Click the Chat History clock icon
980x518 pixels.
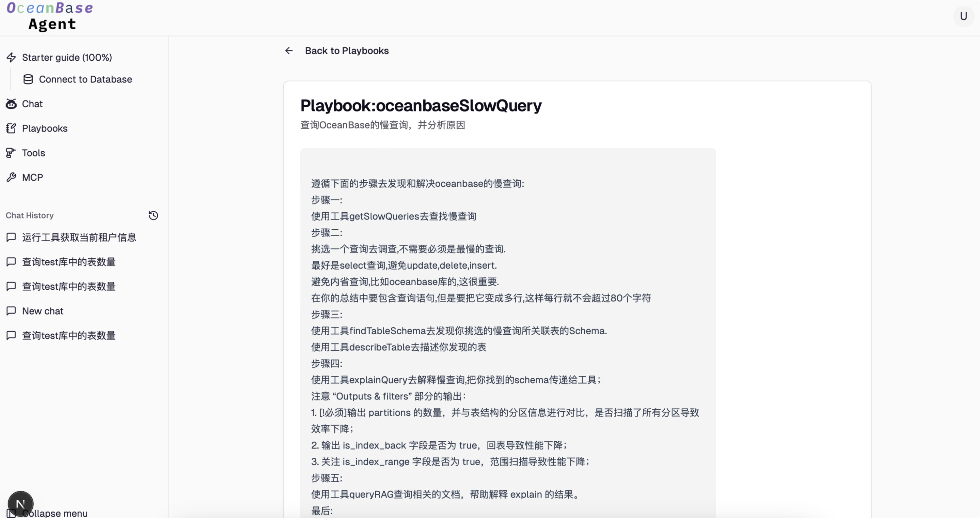click(x=153, y=215)
